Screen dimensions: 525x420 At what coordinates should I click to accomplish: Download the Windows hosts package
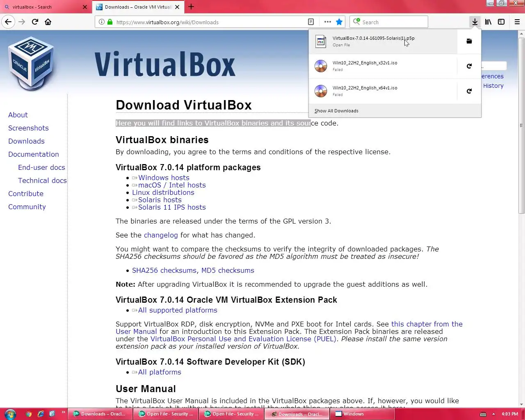coord(164,178)
